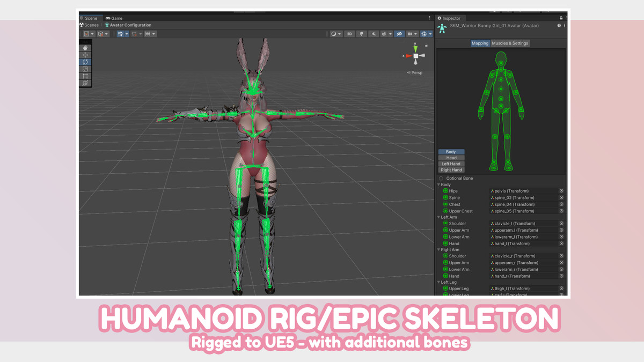Toggle 2D view mode in Scene
This screenshot has height=362, width=644.
click(x=349, y=34)
